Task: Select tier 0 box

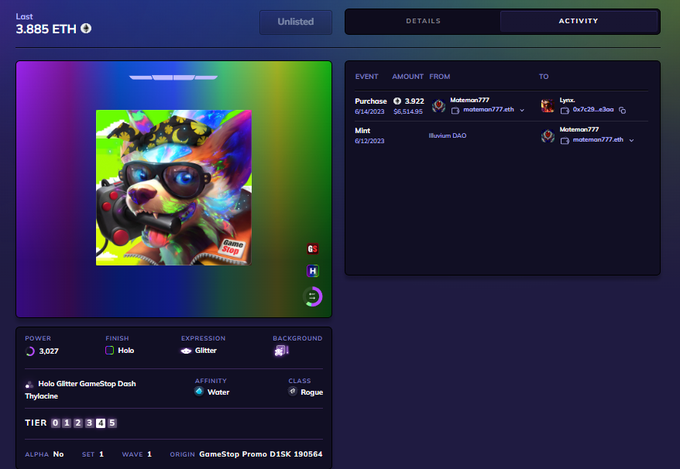Action: point(56,423)
